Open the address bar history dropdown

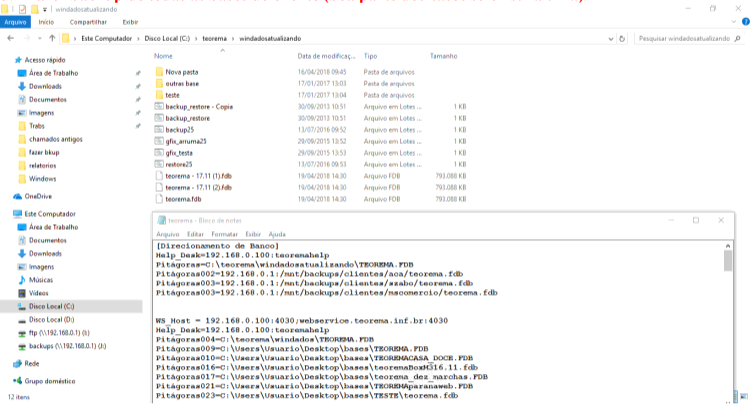pos(611,39)
